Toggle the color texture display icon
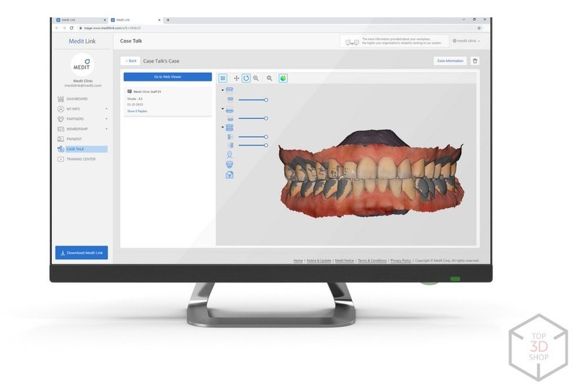This screenshot has height=392, width=577. [283, 78]
